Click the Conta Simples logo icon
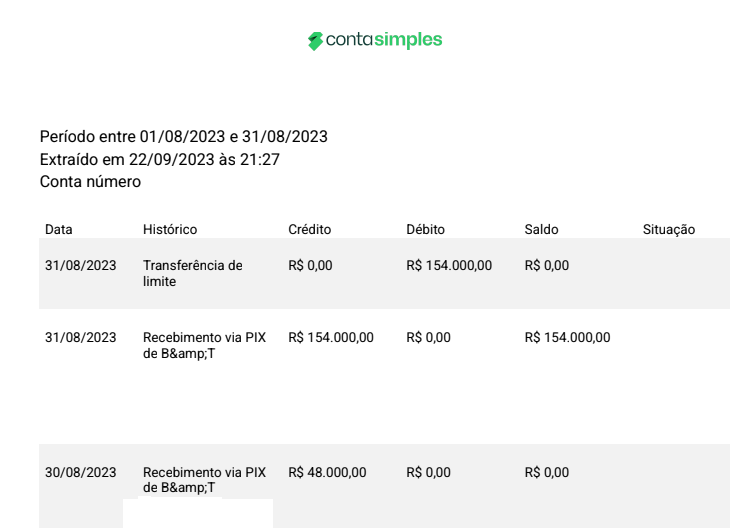 click(x=315, y=41)
